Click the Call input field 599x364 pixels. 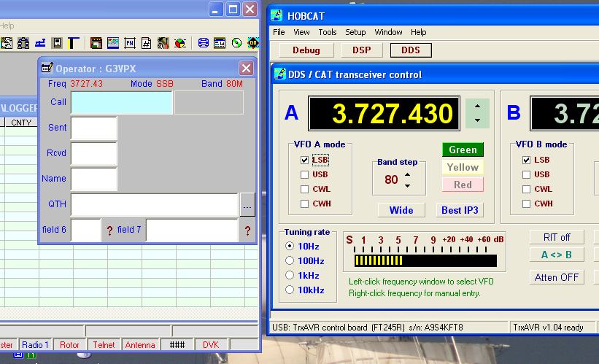coord(121,103)
